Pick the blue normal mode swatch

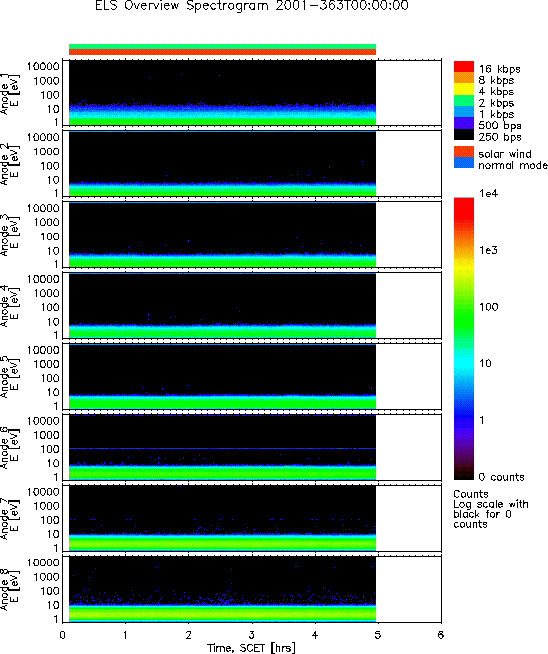(x=464, y=163)
